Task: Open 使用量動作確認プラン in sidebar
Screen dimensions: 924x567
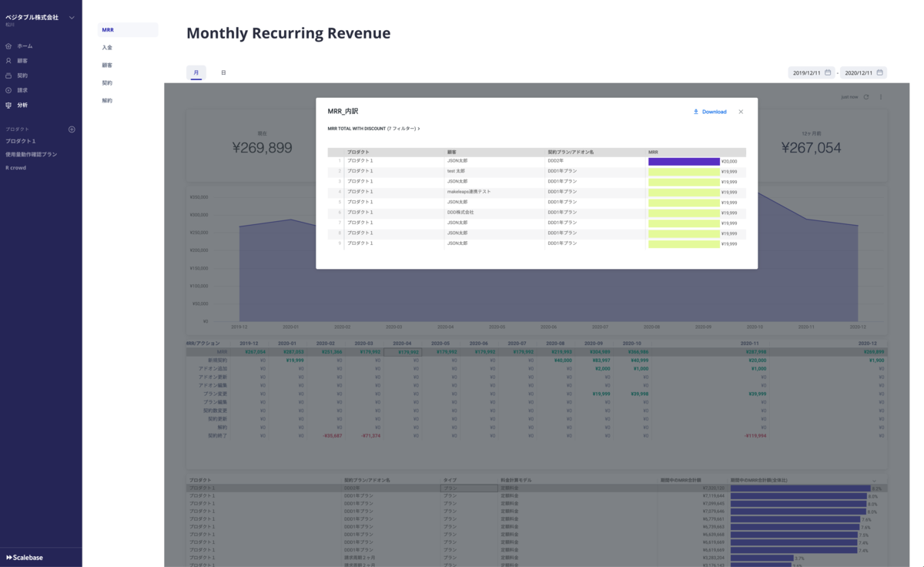Action: [x=31, y=155]
